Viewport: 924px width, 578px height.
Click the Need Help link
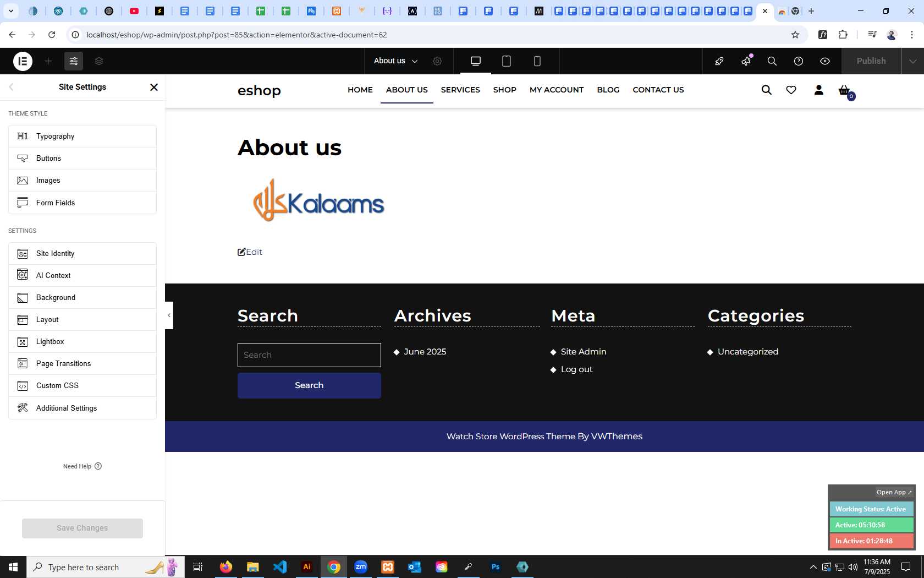(82, 466)
